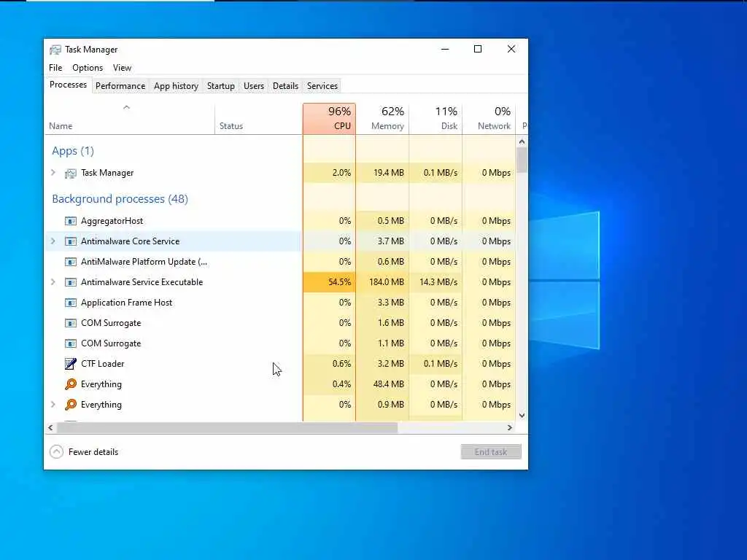This screenshot has width=747, height=560.
Task: Expand Antimalware Core Service process
Action: [x=53, y=241]
